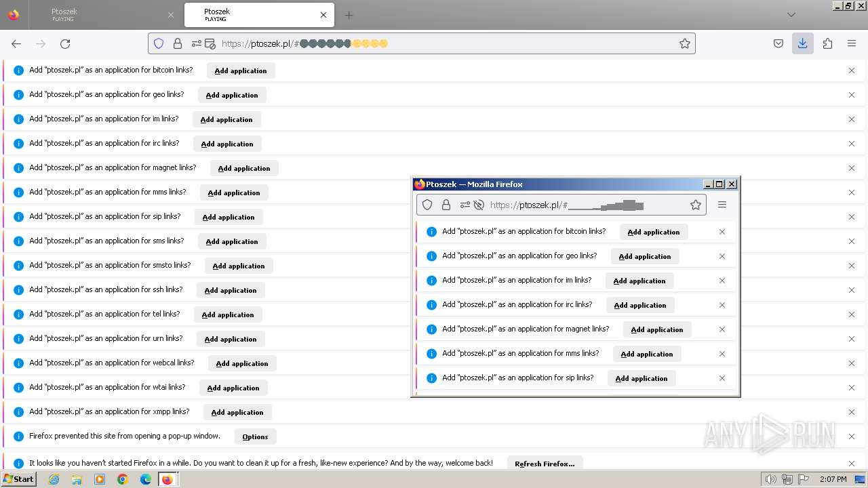Open volume control in system tray
The image size is (868, 488).
click(x=770, y=479)
